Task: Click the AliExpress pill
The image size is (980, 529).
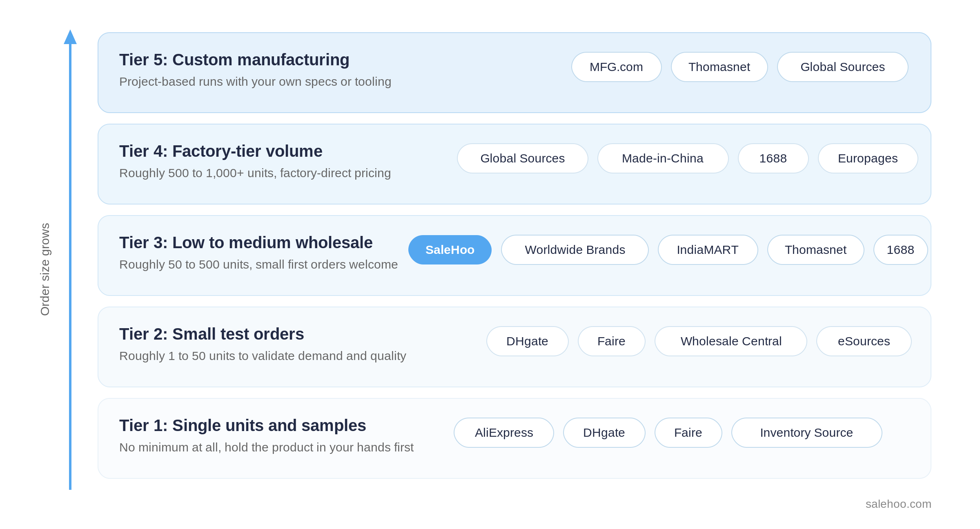Action: (x=503, y=433)
